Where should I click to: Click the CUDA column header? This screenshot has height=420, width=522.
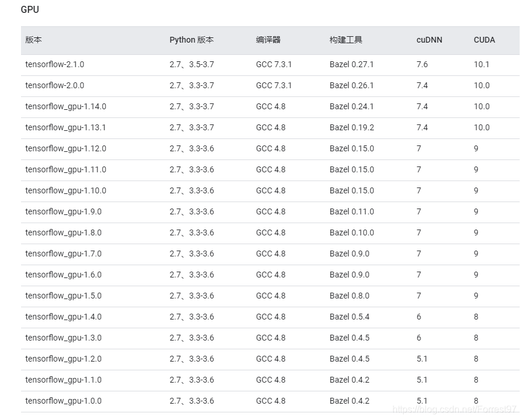484,40
